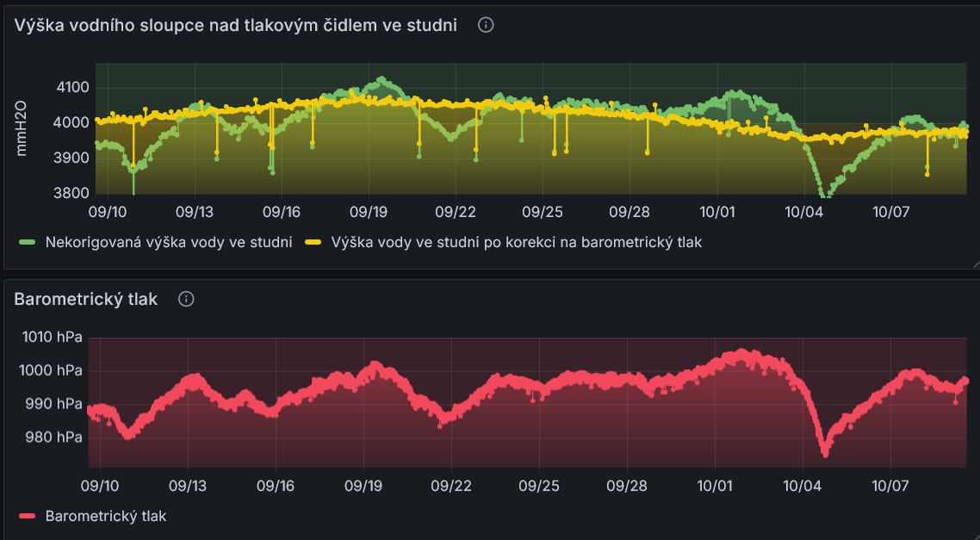Open yellow color swatch of the corrected series

click(x=313, y=242)
